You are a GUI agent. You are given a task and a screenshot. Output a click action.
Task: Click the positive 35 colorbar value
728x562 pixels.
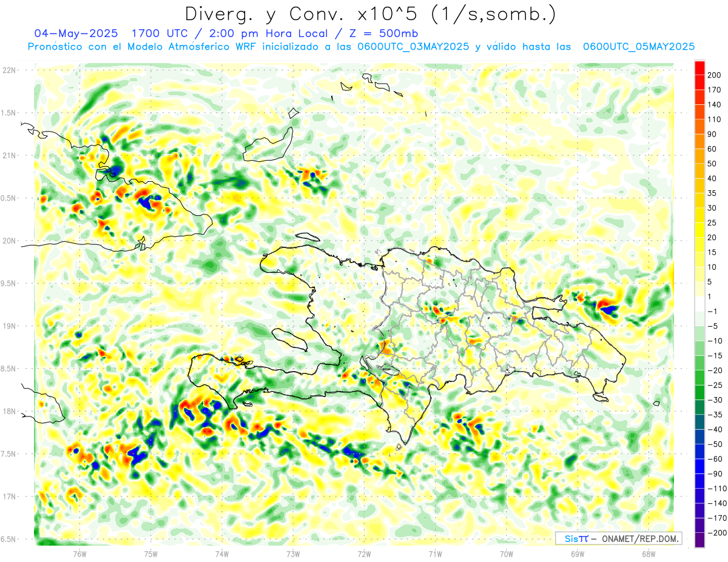(x=713, y=193)
